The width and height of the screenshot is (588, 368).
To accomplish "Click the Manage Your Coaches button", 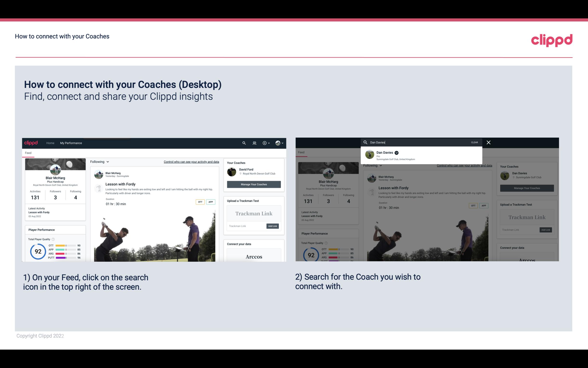I will pos(254,184).
